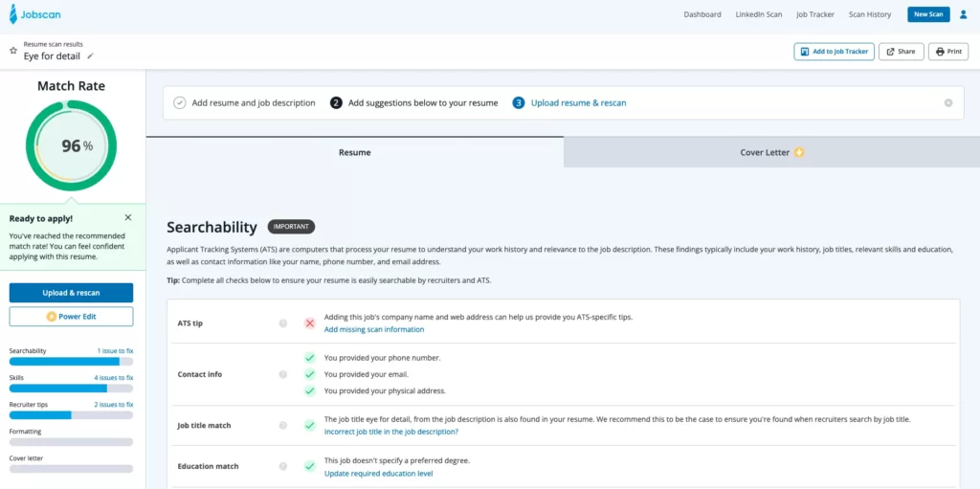Image resolution: width=980 pixels, height=489 pixels.
Task: Edit scan title with pencil icon
Action: [91, 56]
